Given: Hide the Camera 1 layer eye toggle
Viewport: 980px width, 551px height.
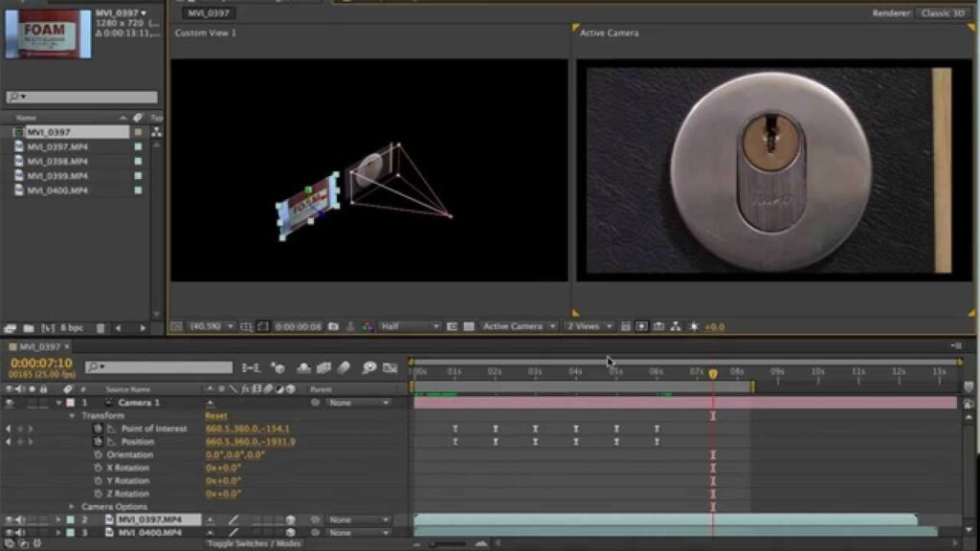Looking at the screenshot, I should (x=10, y=403).
